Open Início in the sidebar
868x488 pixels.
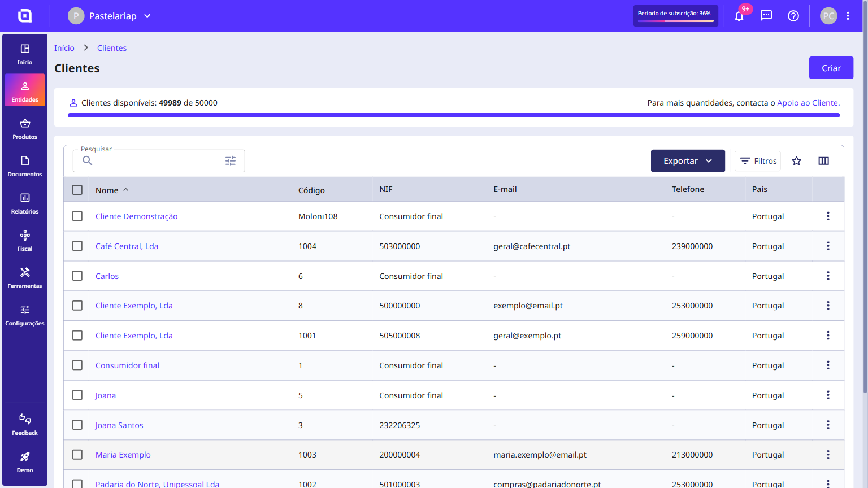[25, 54]
